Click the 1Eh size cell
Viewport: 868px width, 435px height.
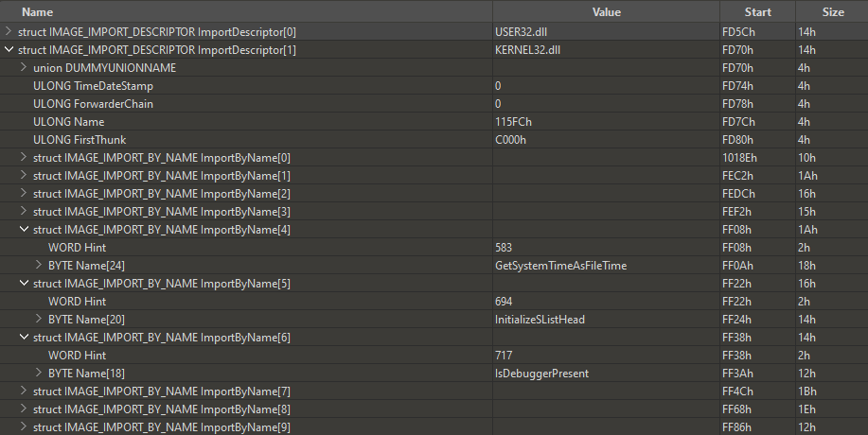click(831, 409)
